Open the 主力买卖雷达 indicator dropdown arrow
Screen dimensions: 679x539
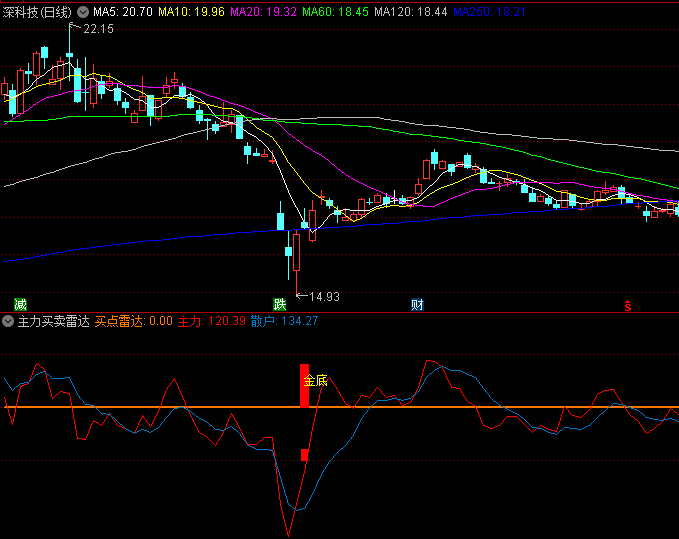[8, 321]
